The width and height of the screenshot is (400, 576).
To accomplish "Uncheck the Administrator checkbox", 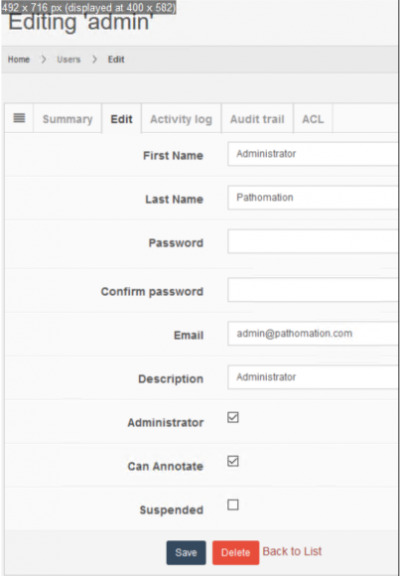I will [x=233, y=417].
